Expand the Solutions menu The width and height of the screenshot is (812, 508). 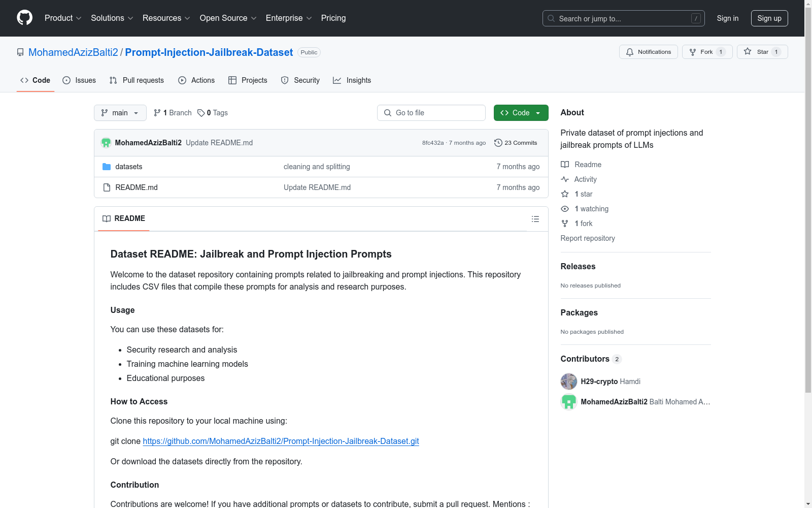[x=112, y=18]
